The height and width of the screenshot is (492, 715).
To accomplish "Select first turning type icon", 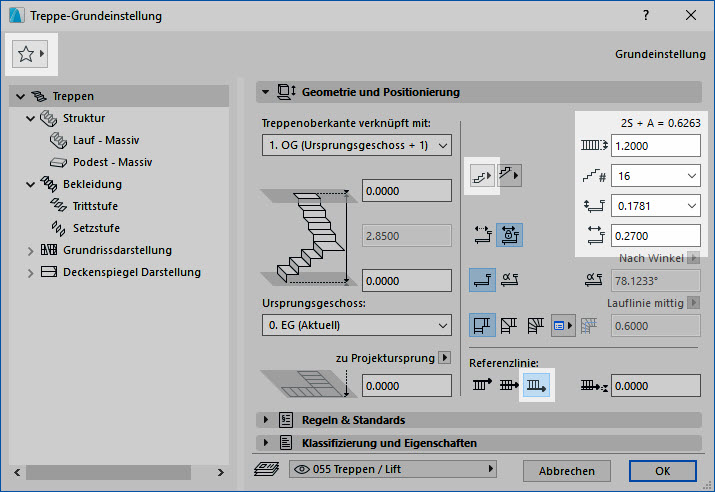I will pos(482,326).
